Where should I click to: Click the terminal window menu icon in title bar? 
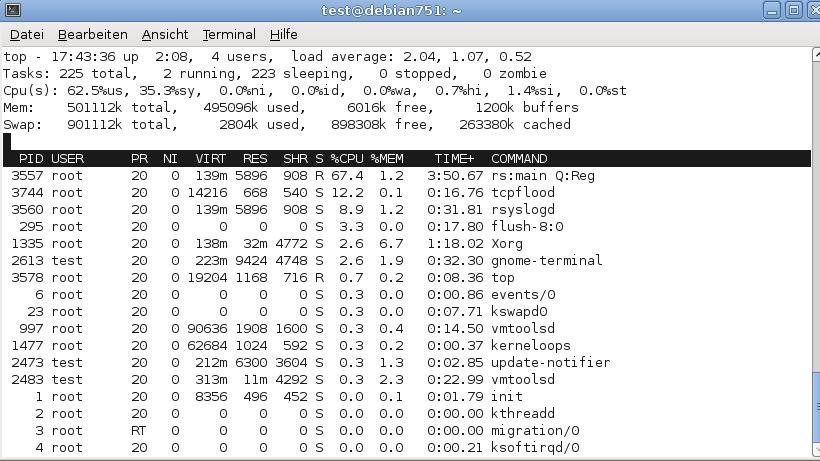pyautogui.click(x=13, y=10)
